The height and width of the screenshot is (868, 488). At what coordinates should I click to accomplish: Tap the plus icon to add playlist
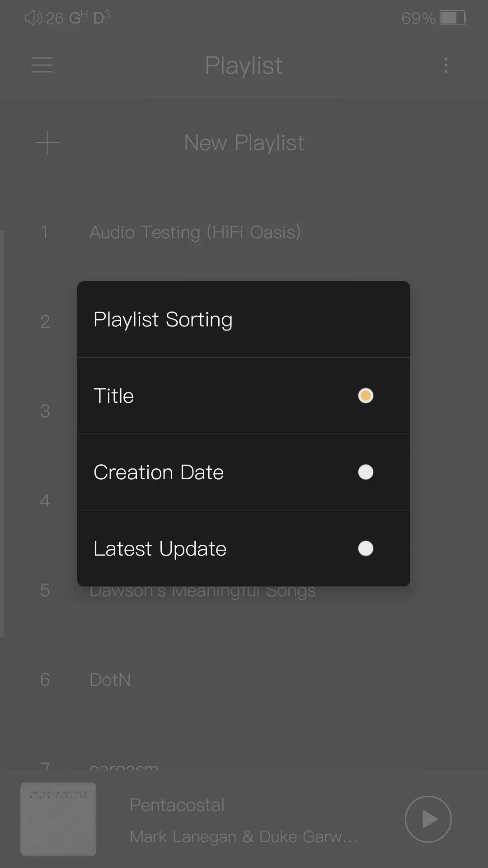[x=47, y=143]
